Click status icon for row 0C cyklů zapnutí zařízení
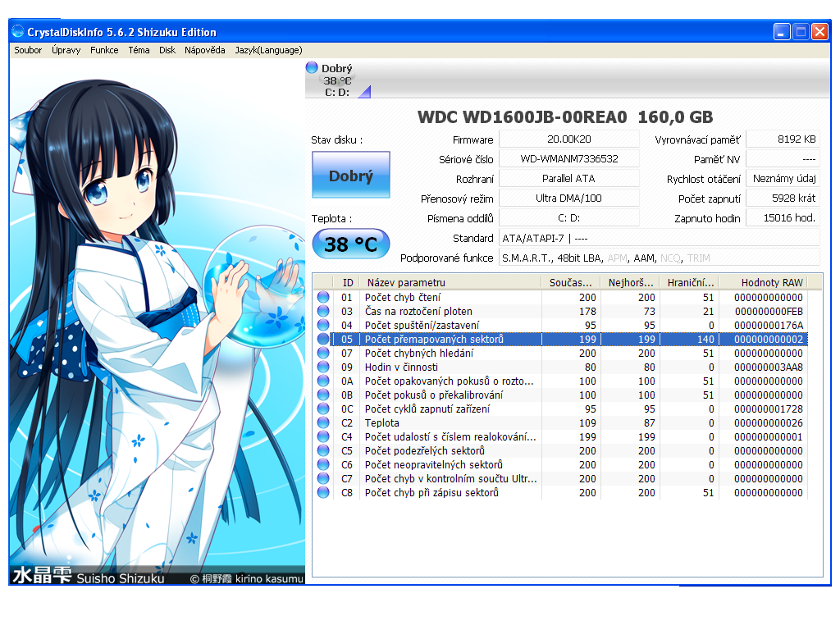Viewport: 840px width, 630px height. pos(323,409)
